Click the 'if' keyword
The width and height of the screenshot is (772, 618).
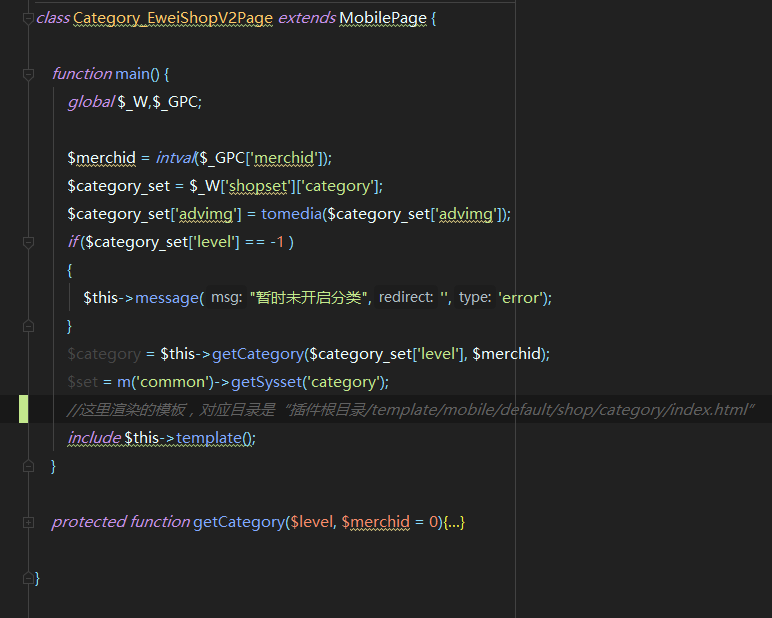pyautogui.click(x=72, y=242)
